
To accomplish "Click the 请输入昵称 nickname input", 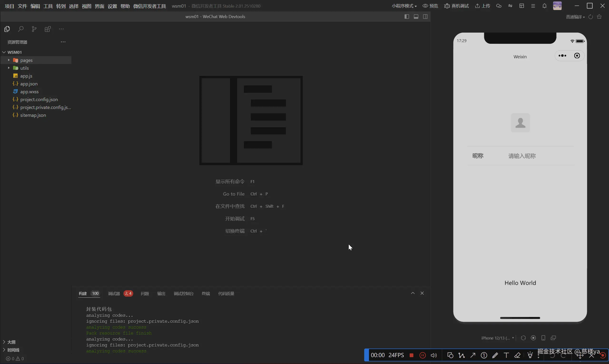I will click(522, 156).
